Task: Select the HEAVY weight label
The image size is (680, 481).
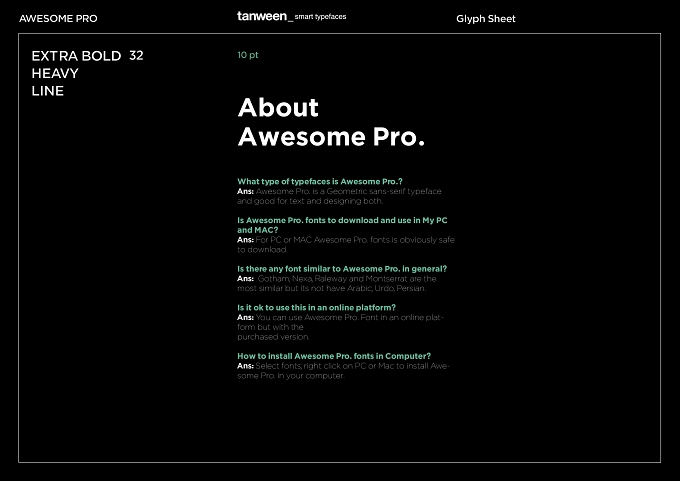Action: click(x=55, y=73)
